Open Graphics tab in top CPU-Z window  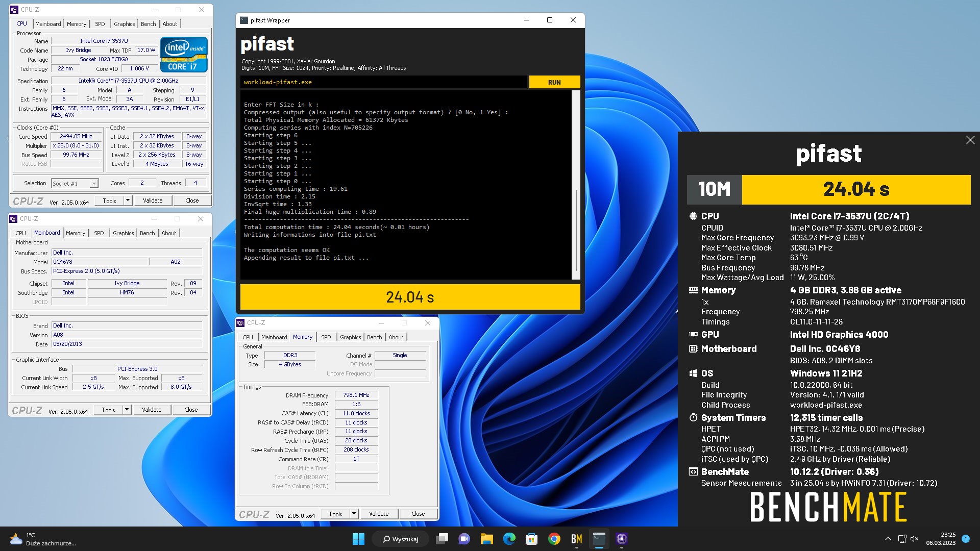pyautogui.click(x=125, y=24)
